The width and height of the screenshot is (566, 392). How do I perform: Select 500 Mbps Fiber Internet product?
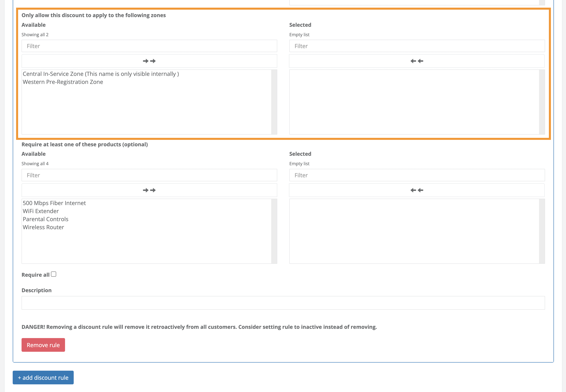click(54, 203)
